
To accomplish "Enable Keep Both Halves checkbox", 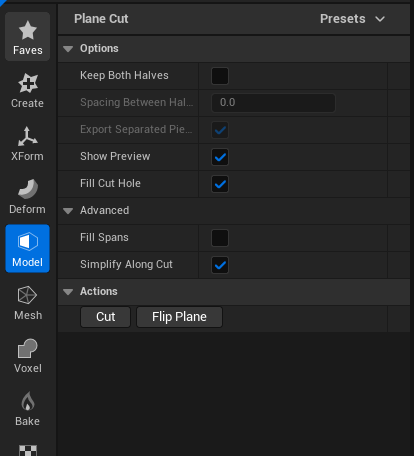I will [x=220, y=76].
